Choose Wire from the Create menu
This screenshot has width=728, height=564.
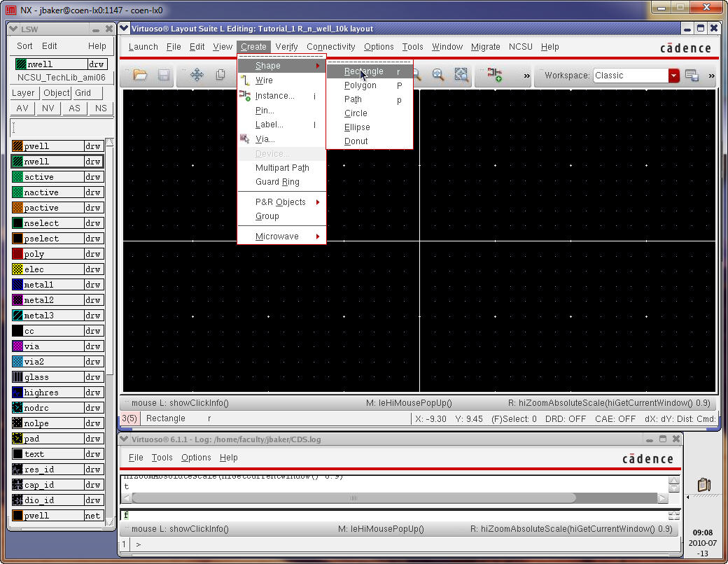click(x=264, y=80)
